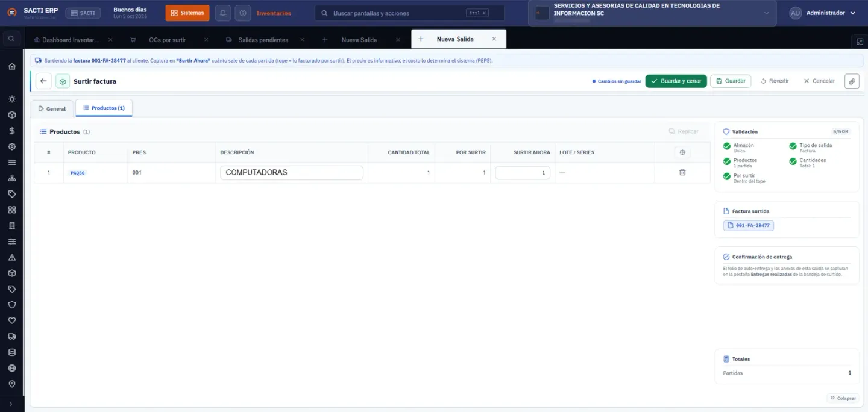The width and height of the screenshot is (868, 412).
Task: Click the notifications bell icon
Action: 223,13
